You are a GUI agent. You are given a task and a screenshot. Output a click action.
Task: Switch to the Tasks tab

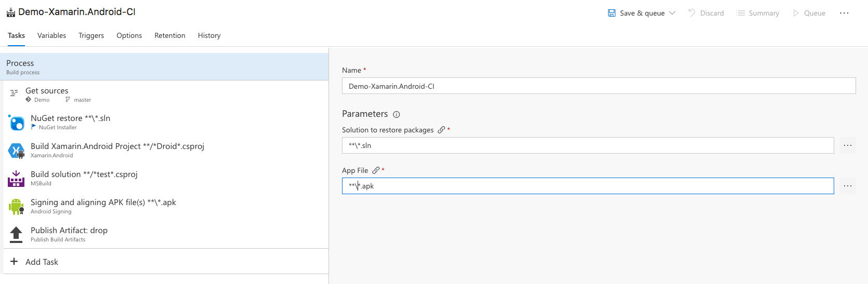point(16,35)
